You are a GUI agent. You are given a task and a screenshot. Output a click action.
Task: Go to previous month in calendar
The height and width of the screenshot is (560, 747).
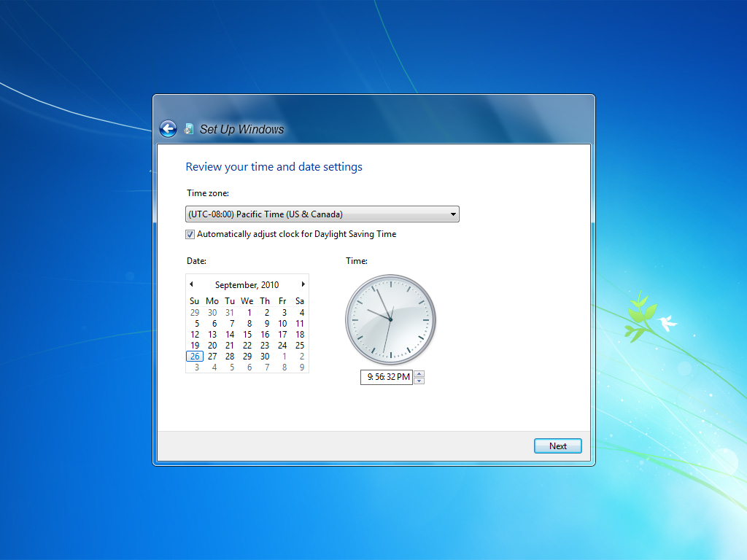tap(192, 284)
